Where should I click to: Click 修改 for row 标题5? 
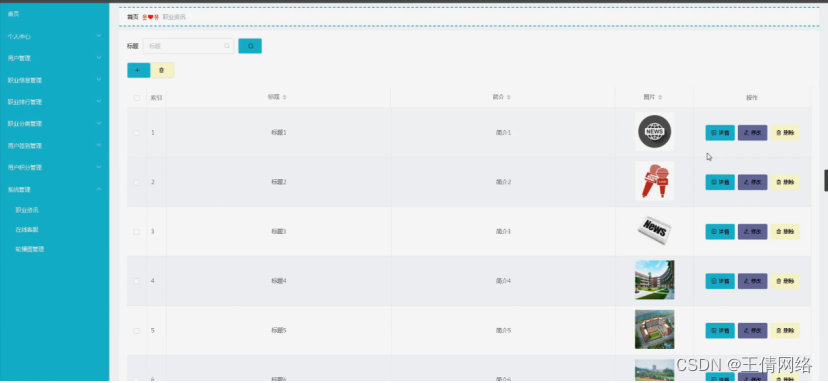(752, 331)
